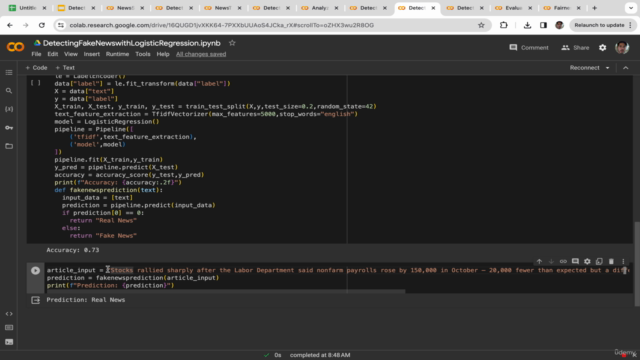Open the Edit menu

[x=53, y=54]
